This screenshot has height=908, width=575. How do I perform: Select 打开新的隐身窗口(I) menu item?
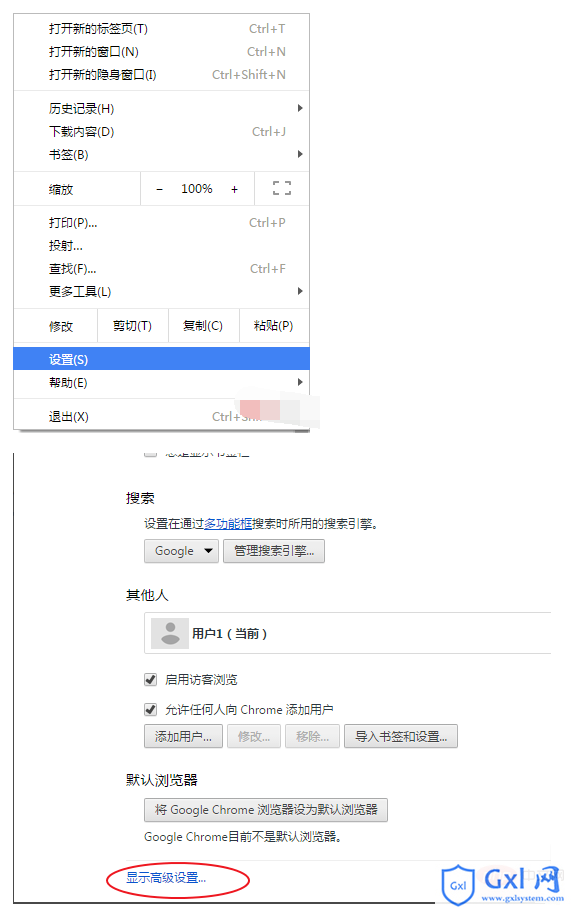click(x=161, y=75)
